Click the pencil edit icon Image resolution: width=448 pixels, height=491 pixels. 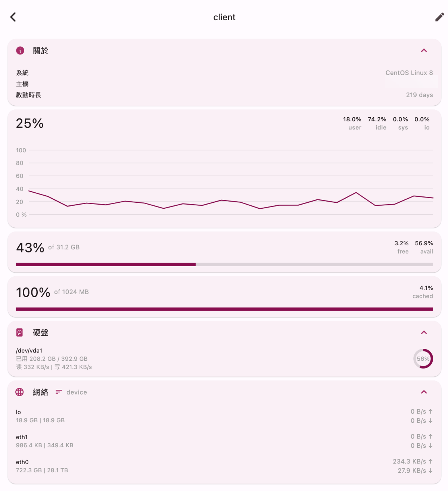439,17
